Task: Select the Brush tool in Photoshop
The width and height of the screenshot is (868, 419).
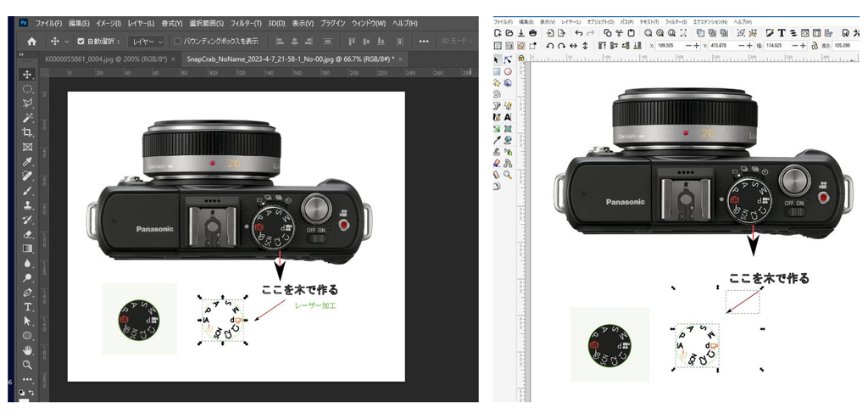Action: tap(26, 191)
